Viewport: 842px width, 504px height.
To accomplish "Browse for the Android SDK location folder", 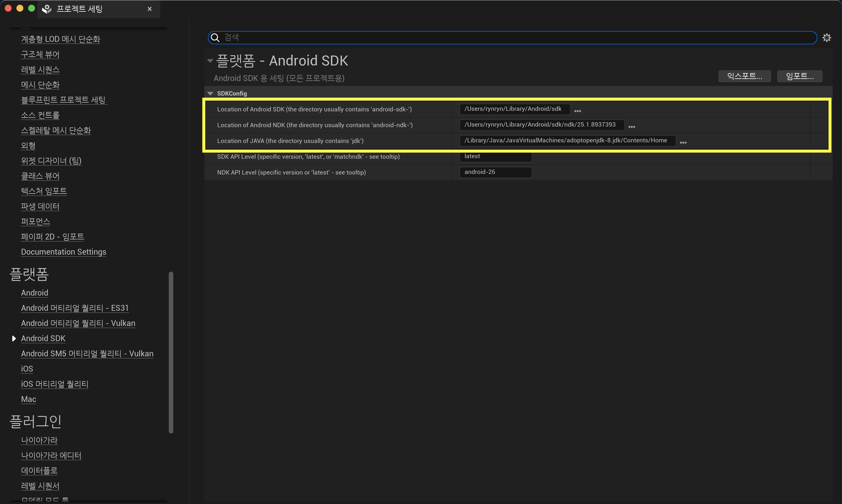I will pyautogui.click(x=577, y=111).
